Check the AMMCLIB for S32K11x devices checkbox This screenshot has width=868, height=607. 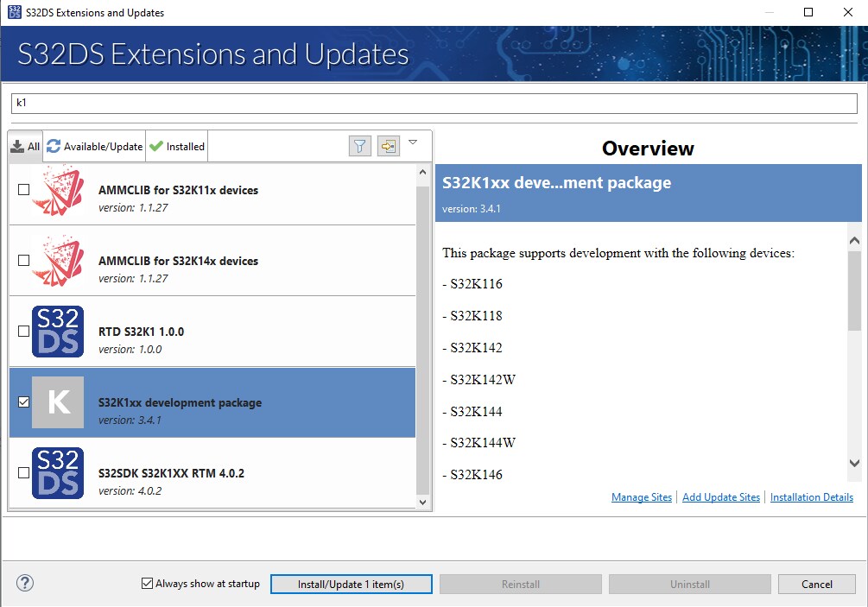pyautogui.click(x=23, y=190)
